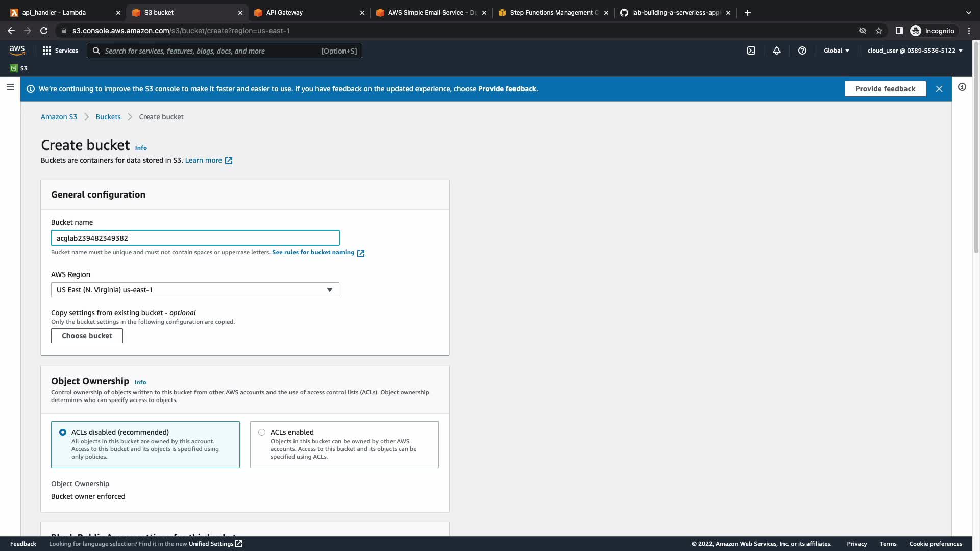Select the ACLs enabled radio option

[x=262, y=432]
